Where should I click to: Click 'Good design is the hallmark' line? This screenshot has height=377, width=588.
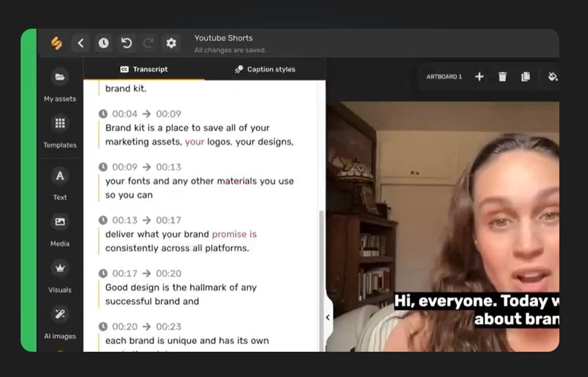[181, 287]
